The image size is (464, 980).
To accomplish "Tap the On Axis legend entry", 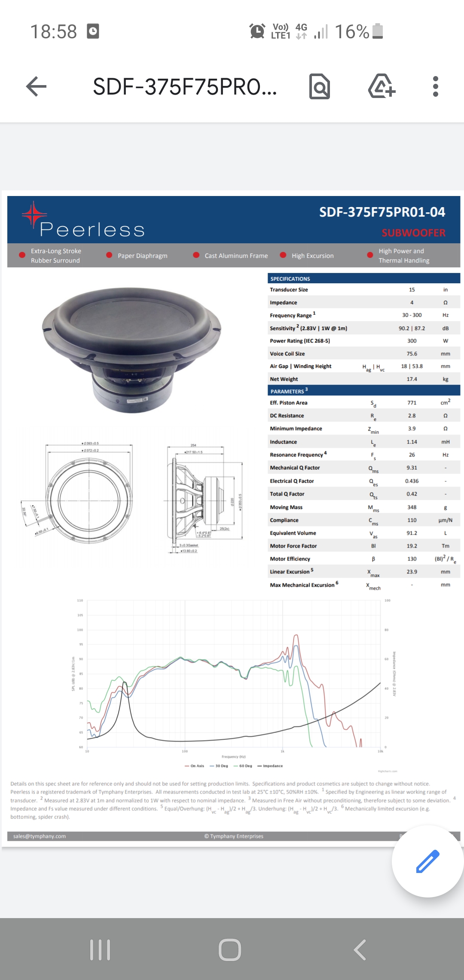I will click(194, 766).
